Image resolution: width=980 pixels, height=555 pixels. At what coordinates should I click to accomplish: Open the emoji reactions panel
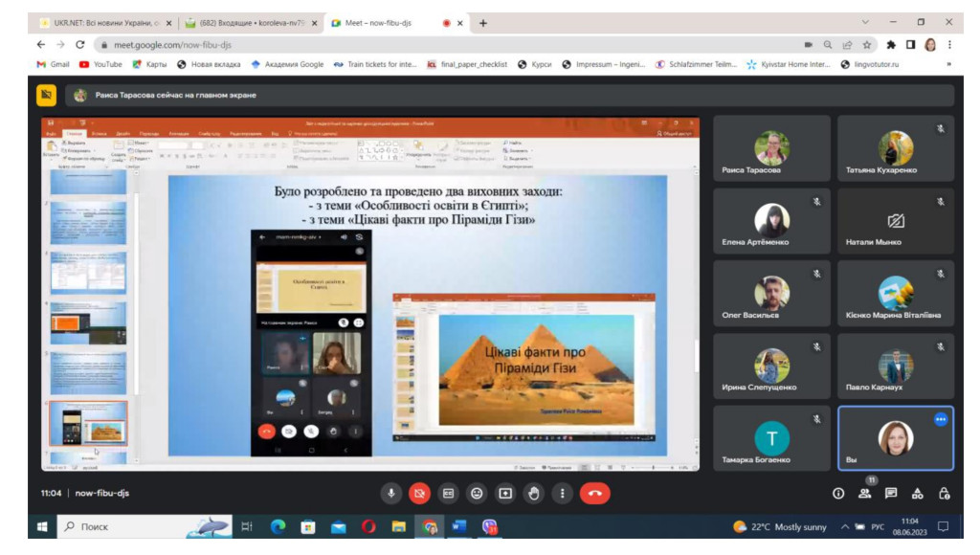coord(477,494)
